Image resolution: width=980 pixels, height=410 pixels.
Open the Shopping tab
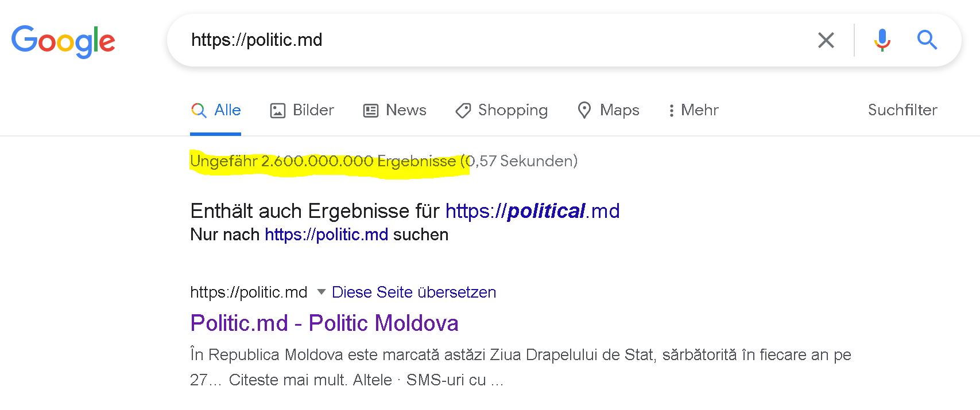(513, 110)
